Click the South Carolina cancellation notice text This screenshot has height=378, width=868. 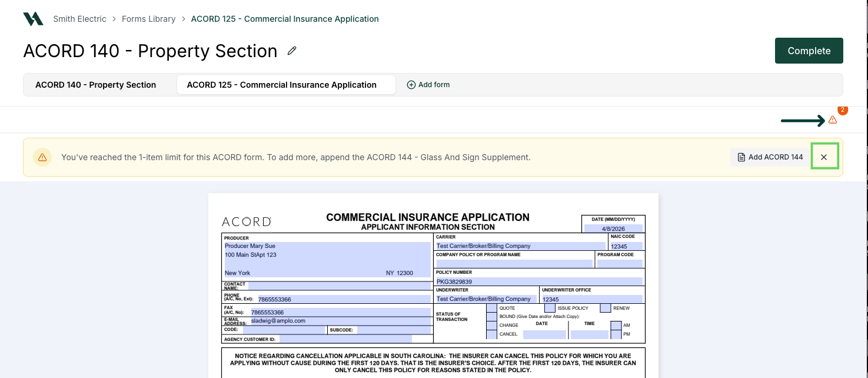click(433, 363)
